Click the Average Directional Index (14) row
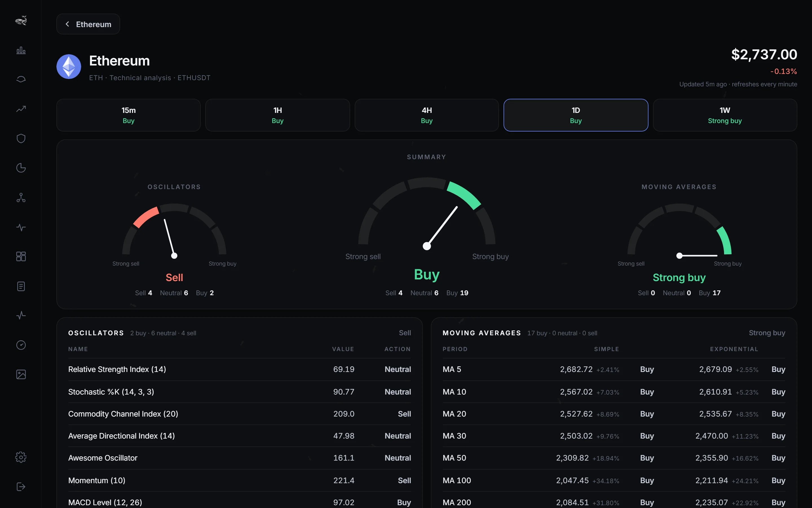This screenshot has height=508, width=812. [x=240, y=436]
